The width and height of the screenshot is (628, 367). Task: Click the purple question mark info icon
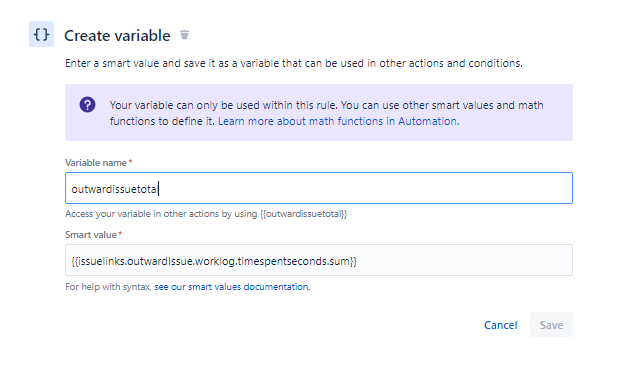coord(87,105)
